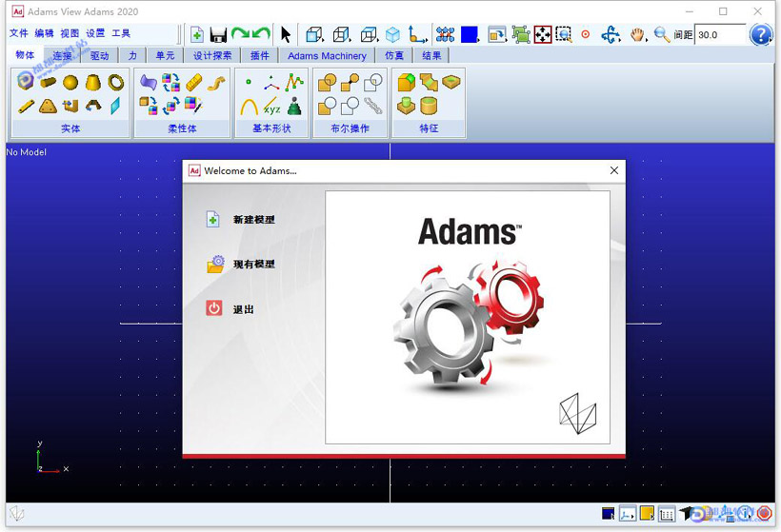Image resolution: width=781 pixels, height=532 pixels.
Task: Open the 设置 menu
Action: pos(95,33)
